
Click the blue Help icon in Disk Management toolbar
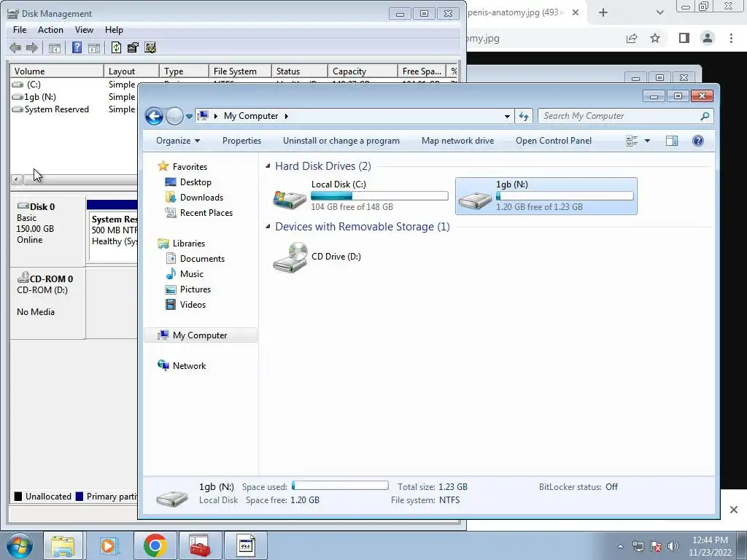pos(77,47)
